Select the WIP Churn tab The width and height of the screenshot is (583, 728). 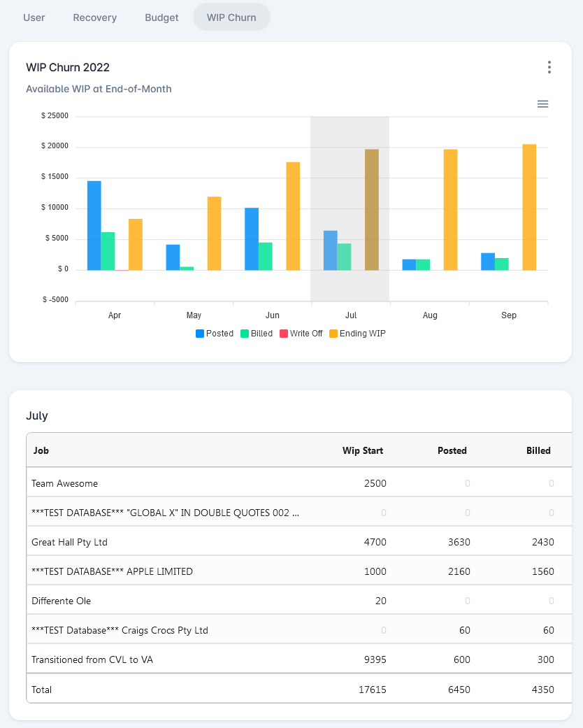click(231, 17)
